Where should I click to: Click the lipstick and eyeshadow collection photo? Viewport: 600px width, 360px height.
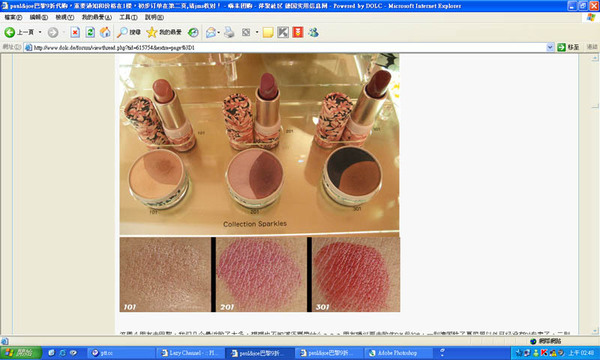tap(259, 143)
